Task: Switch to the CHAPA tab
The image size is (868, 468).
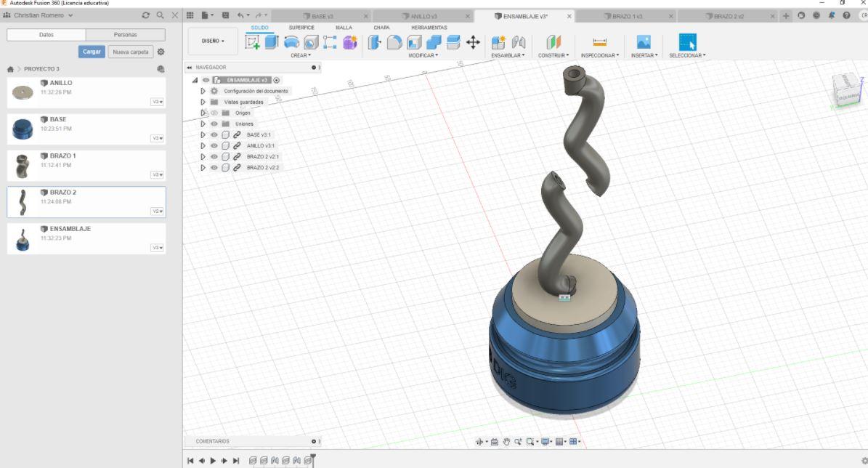Action: 381,28
